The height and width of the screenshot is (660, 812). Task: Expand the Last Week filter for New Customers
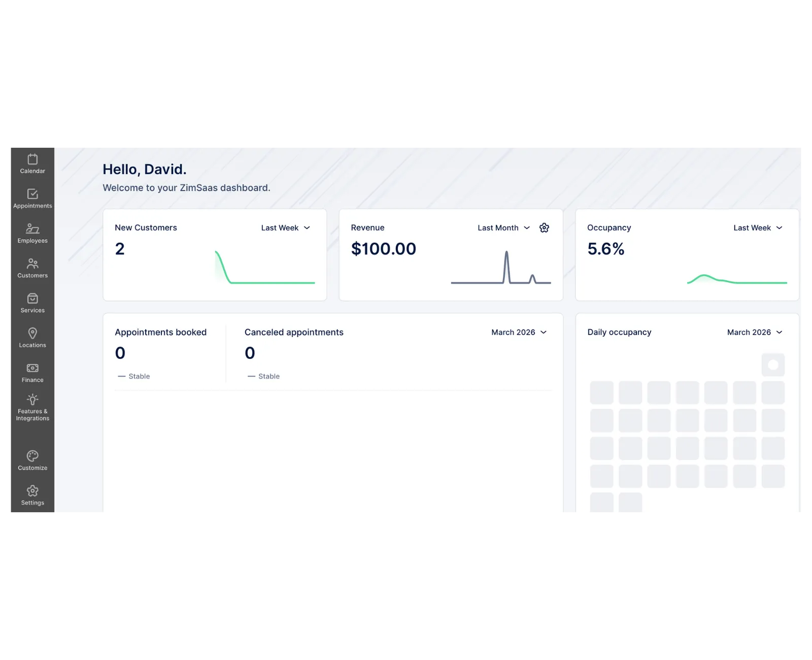pos(285,228)
